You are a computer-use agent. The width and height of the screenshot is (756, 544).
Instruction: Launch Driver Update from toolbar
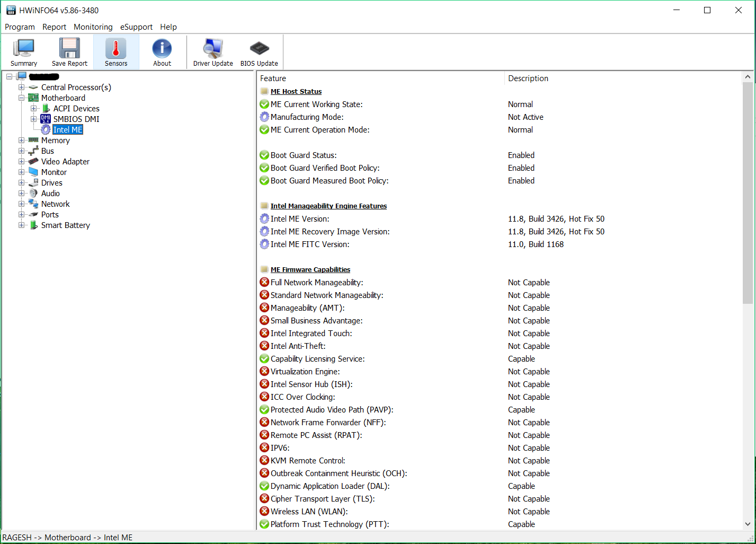[x=213, y=52]
